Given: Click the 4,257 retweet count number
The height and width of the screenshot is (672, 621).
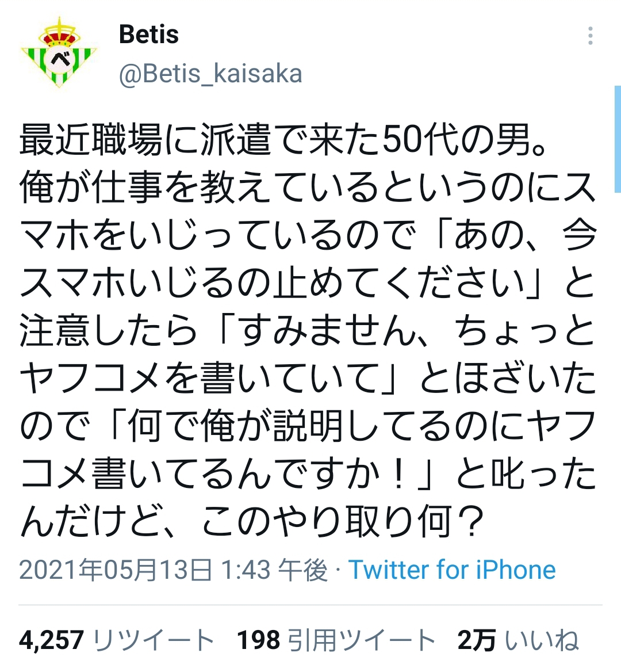Looking at the screenshot, I should [51, 640].
